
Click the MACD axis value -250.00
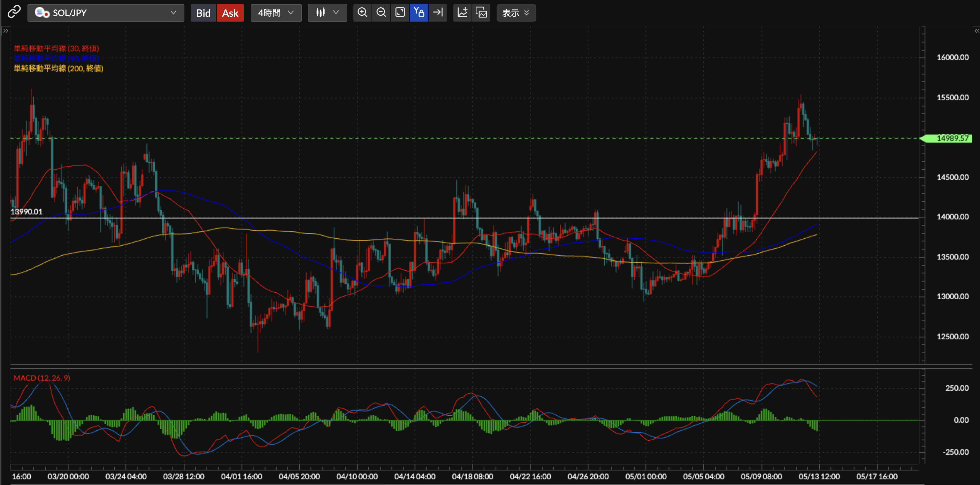click(955, 452)
